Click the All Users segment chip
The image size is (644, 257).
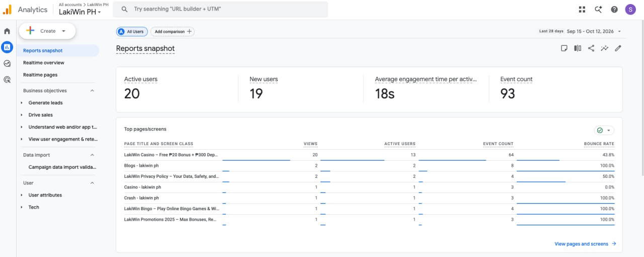click(x=132, y=31)
